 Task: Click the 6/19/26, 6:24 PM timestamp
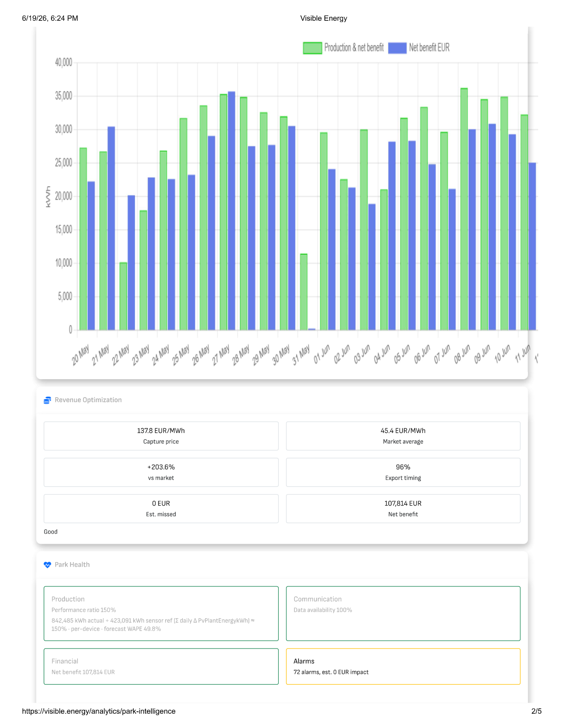tap(50, 18)
